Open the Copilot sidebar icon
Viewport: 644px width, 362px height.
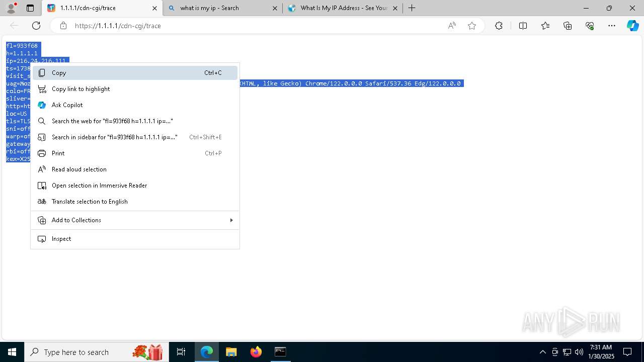pos(632,26)
